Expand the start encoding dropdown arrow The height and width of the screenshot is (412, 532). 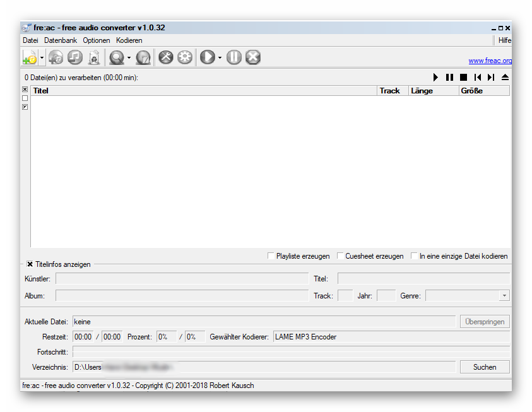click(220, 57)
